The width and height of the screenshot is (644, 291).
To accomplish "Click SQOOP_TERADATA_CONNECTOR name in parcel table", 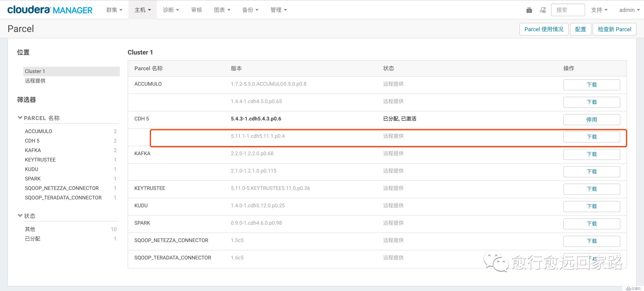I will click(173, 257).
